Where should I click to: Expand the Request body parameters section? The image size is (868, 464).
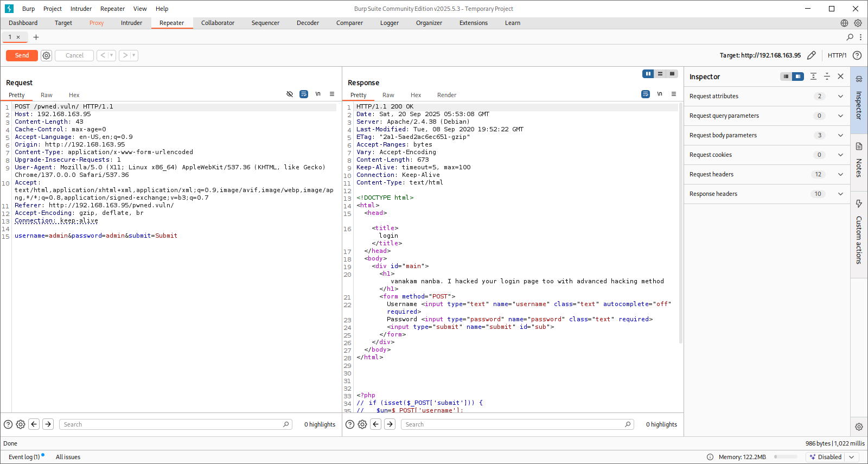tap(767, 135)
